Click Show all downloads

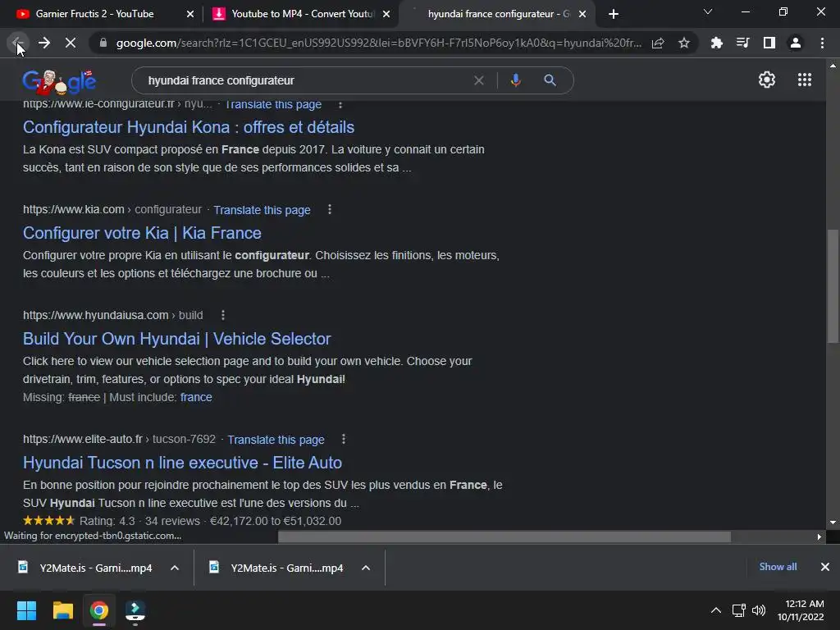pyautogui.click(x=778, y=567)
